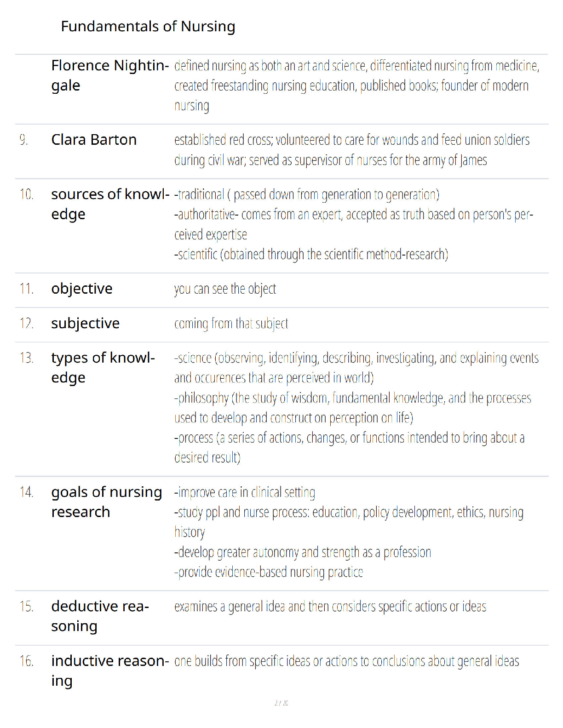Click the '-provide evidence-based nursing practice' line
Screen dimensions: 563x728
pos(269,572)
